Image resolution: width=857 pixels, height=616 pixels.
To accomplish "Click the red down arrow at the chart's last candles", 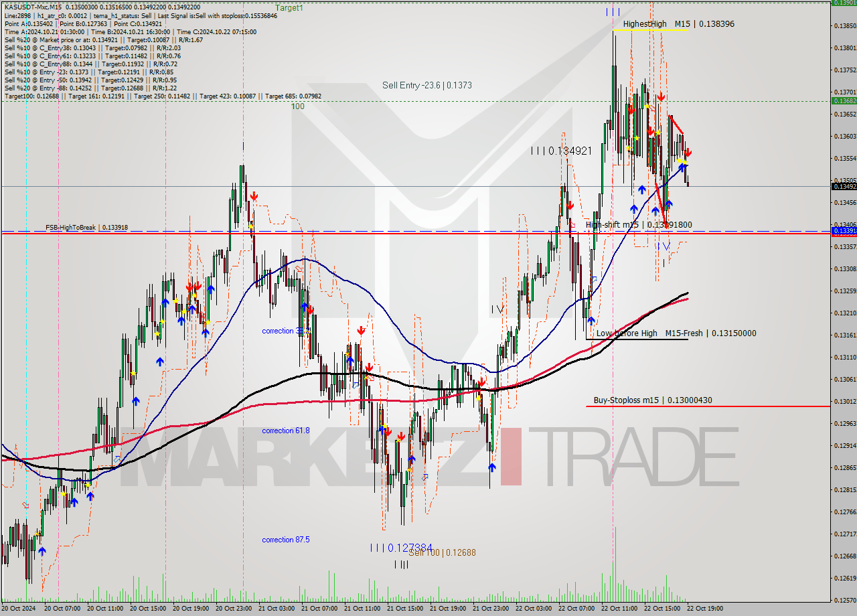I will (688, 153).
